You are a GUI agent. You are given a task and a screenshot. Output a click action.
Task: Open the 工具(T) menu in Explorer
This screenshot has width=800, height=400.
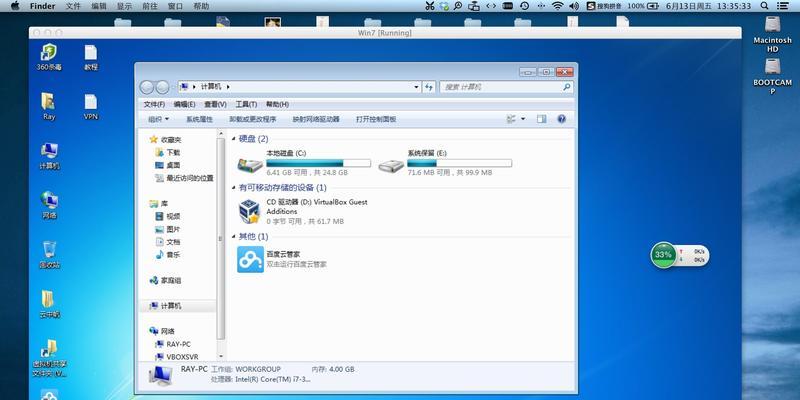[246, 104]
